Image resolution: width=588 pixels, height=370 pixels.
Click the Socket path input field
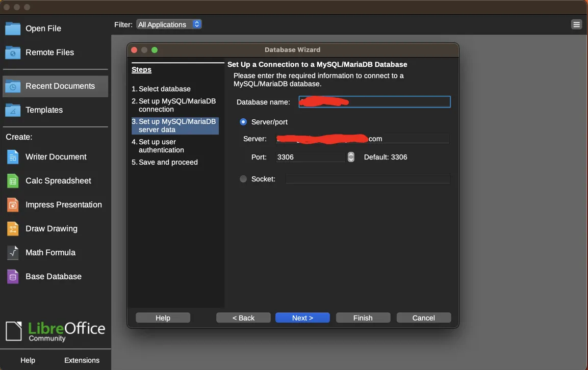[x=368, y=179]
